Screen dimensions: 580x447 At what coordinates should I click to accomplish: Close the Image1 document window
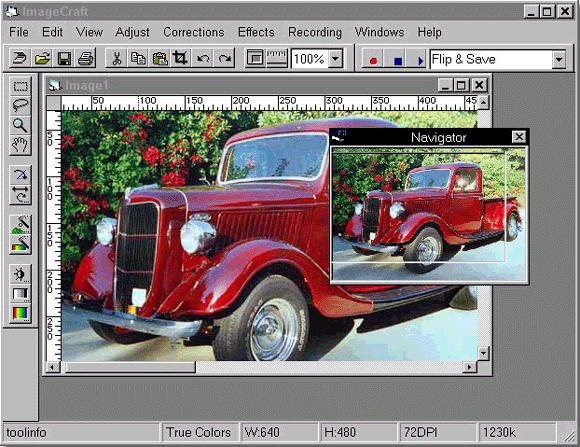479,85
